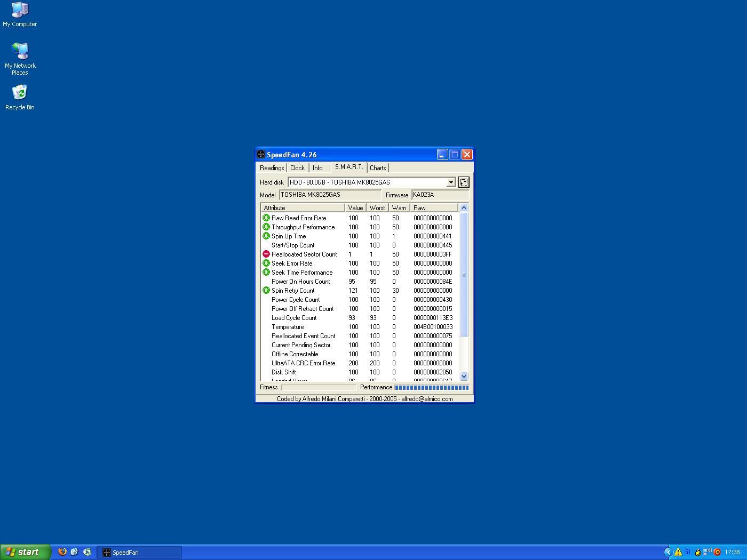This screenshot has width=747, height=560.
Task: Select the Power Cycle Count row
Action: [x=360, y=300]
